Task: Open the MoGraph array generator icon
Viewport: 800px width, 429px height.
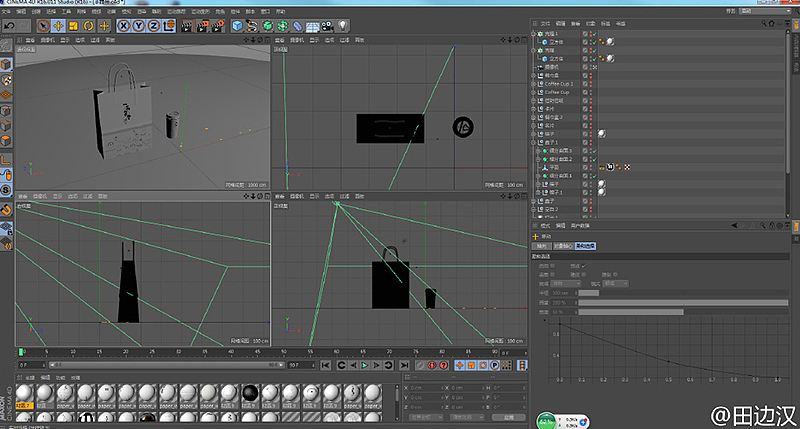Action: point(283,26)
